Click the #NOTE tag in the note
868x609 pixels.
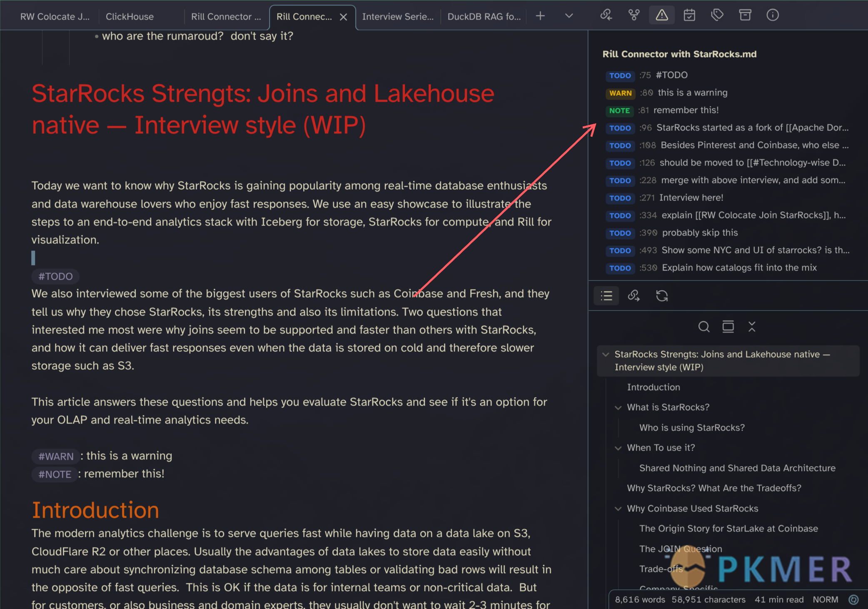(x=55, y=474)
